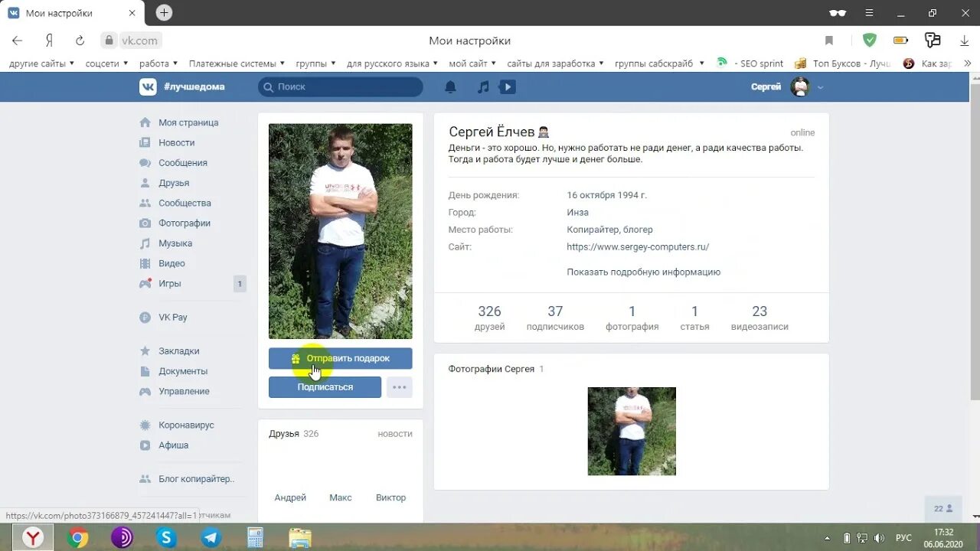Screen dimensions: 980x551
Task: Click the group icon beside Сообщества
Action: click(x=145, y=203)
